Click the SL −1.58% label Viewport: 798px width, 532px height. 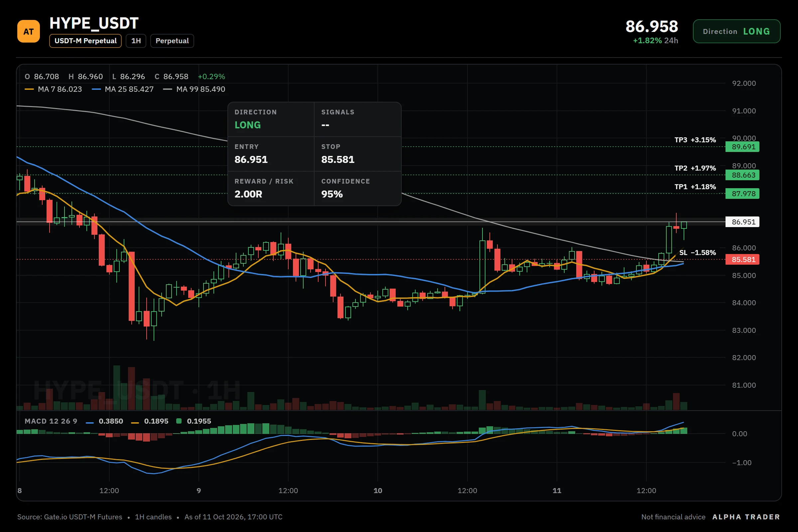tap(698, 252)
